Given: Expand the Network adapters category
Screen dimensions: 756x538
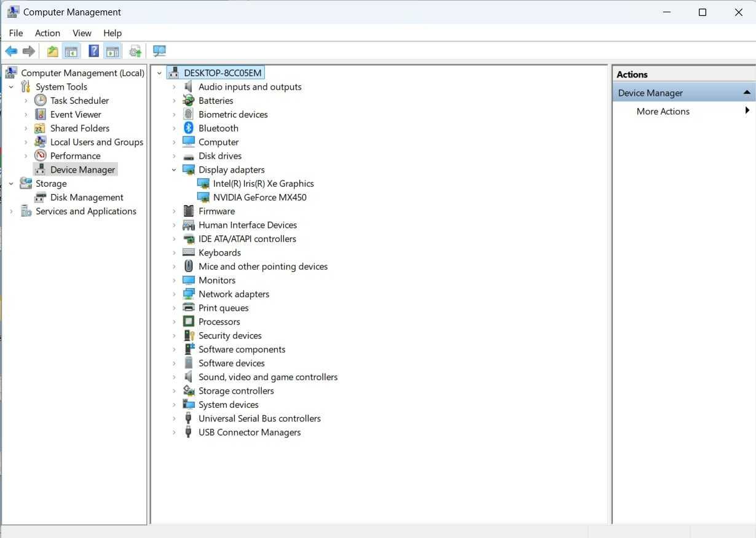Looking at the screenshot, I should coord(174,294).
